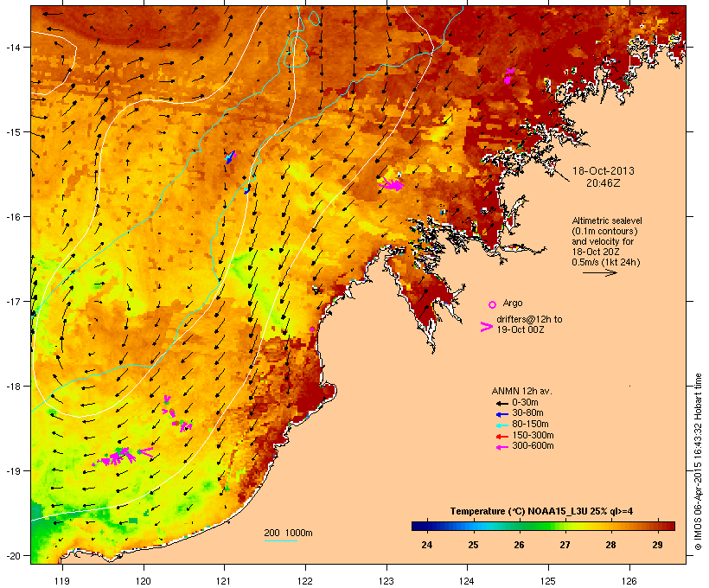The width and height of the screenshot is (709, 588).
Task: Click the drifters@12h to legend text
Action: (529, 319)
